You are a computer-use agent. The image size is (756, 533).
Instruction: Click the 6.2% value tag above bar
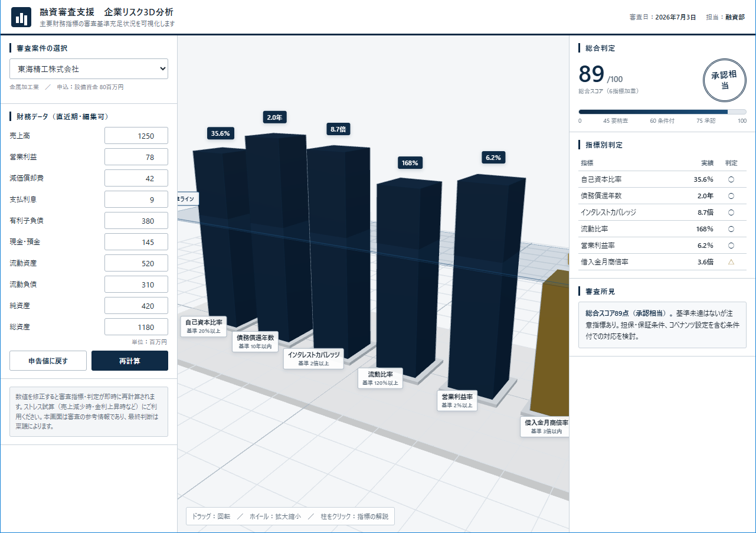(x=493, y=158)
